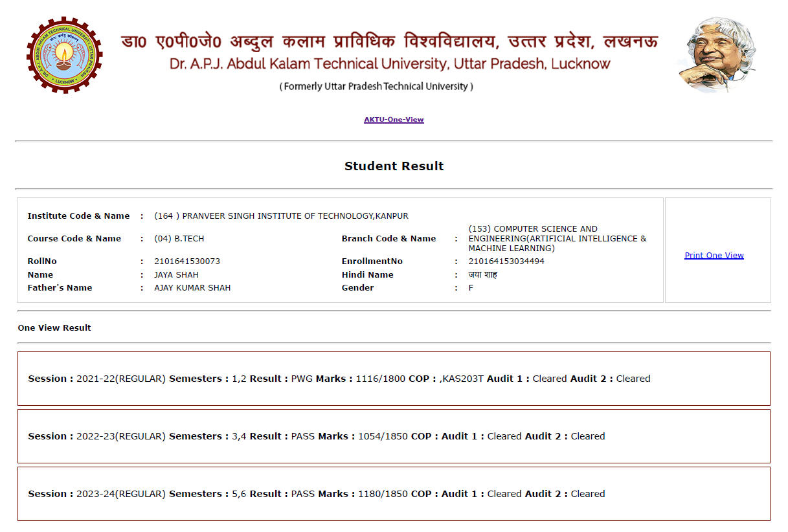Click the Formerly Uttar Pradesh Technical University text
The height and width of the screenshot is (532, 788).
[x=376, y=87]
